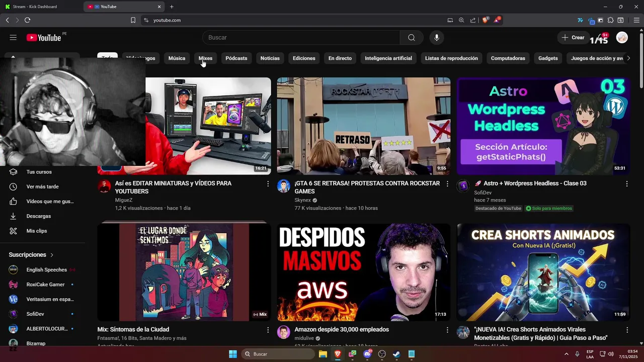Open a new browser tab

pyautogui.click(x=172, y=7)
